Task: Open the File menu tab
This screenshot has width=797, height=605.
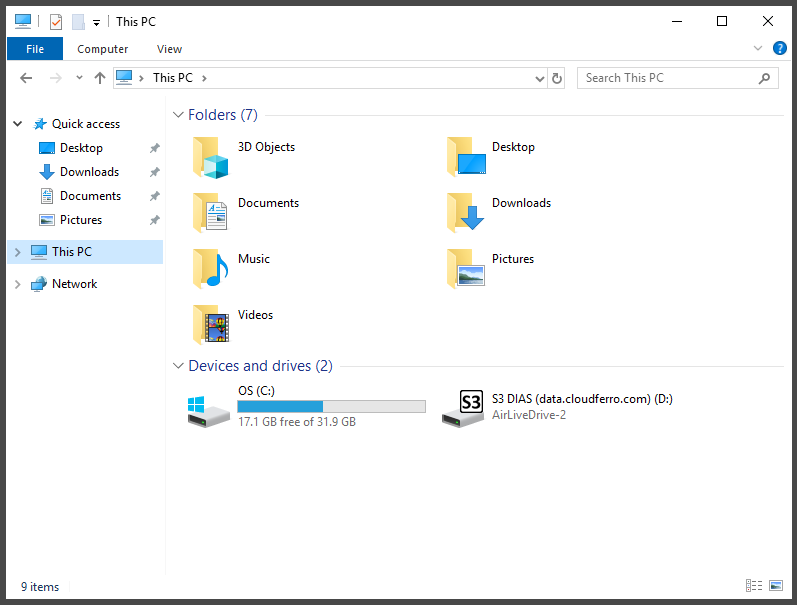Action: click(35, 49)
